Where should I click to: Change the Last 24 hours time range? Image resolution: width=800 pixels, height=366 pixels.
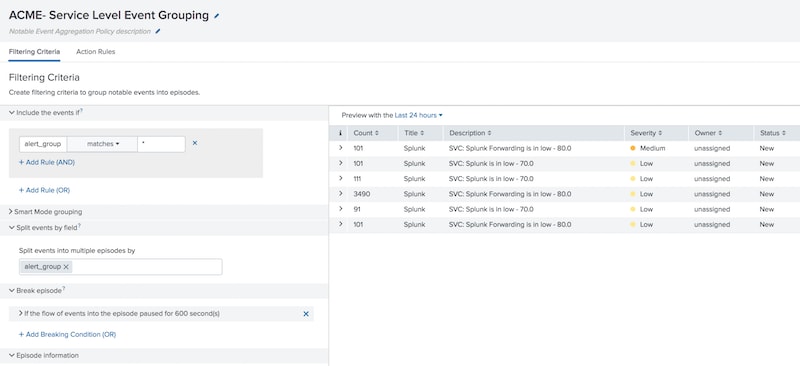(418, 115)
